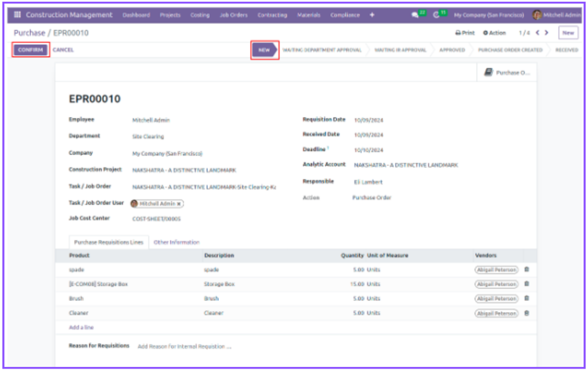Image resolution: width=588 pixels, height=371 pixels.
Task: Open the Purchase Orders smart button
Action: (506, 73)
